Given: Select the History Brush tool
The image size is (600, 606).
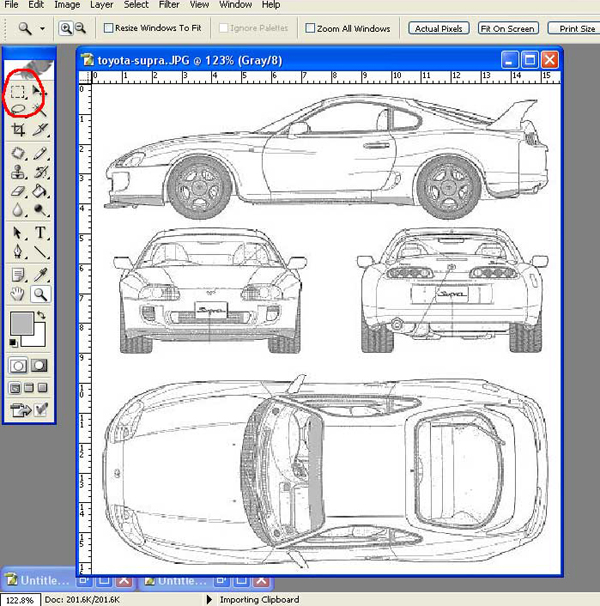Looking at the screenshot, I should click(40, 172).
